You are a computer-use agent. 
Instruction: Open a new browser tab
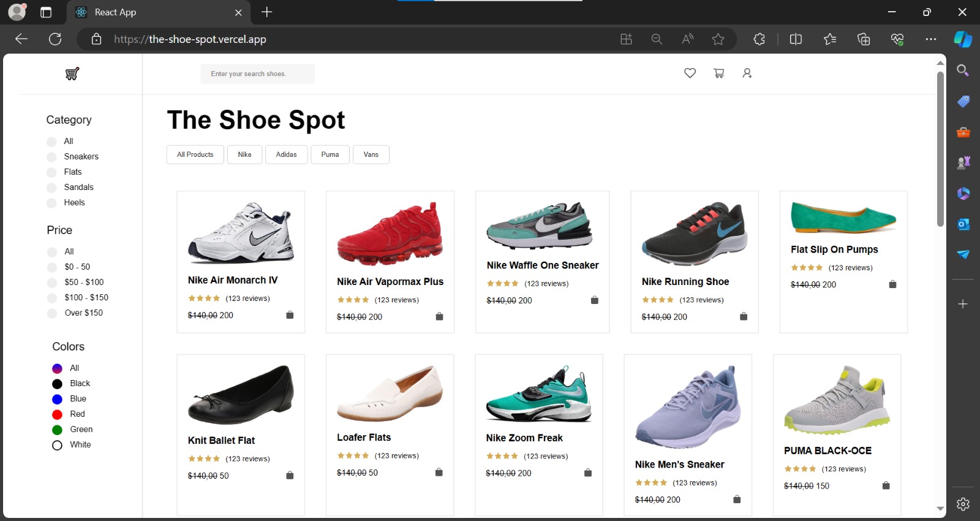pos(266,12)
